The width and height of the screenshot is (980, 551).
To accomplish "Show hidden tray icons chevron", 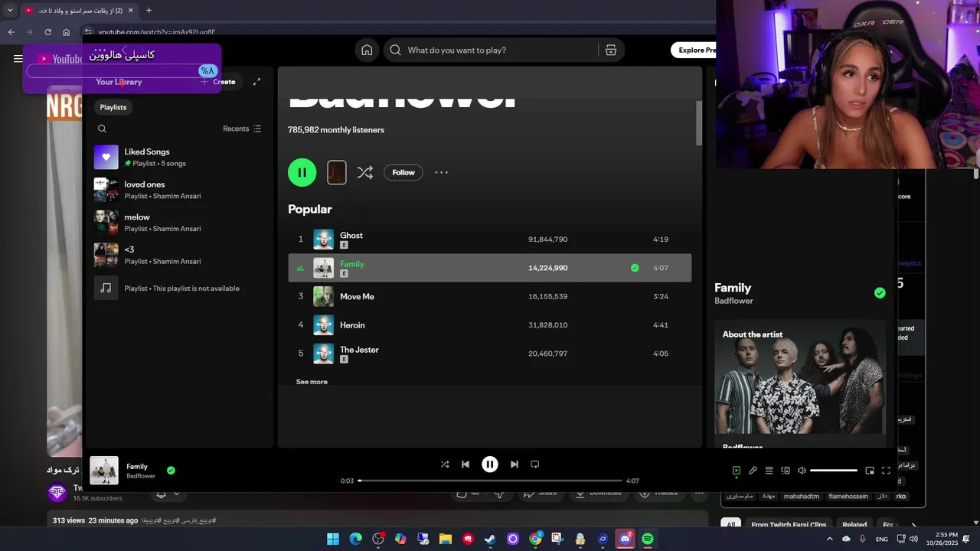I will point(829,539).
